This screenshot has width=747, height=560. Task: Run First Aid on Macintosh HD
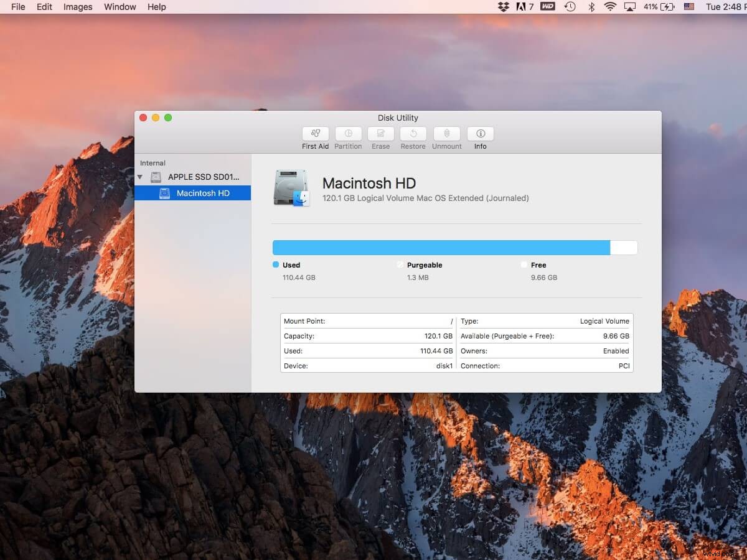[x=315, y=137]
